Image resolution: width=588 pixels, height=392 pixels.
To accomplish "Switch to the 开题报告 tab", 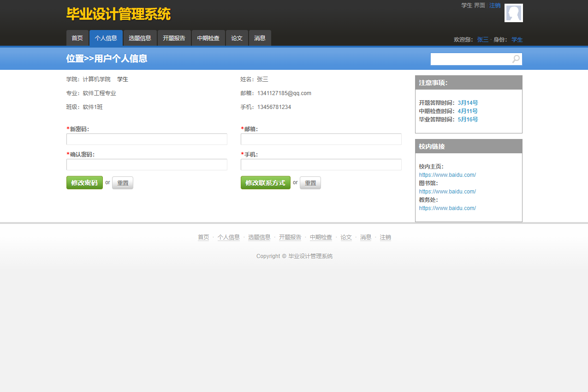I will (174, 38).
